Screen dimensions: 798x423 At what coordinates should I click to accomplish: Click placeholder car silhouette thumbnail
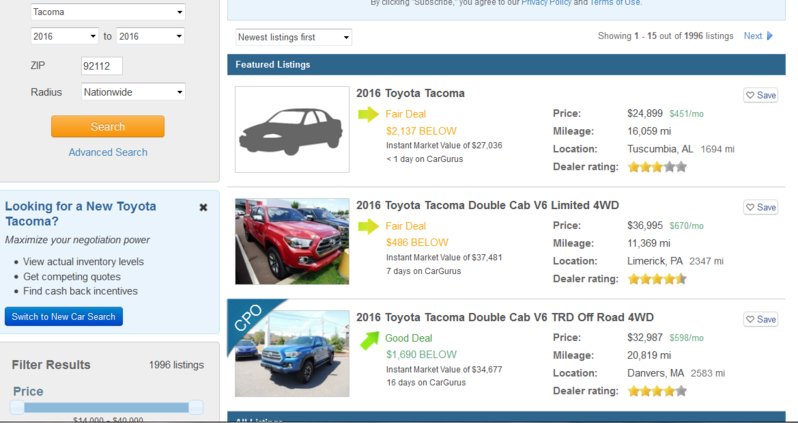[x=292, y=129]
